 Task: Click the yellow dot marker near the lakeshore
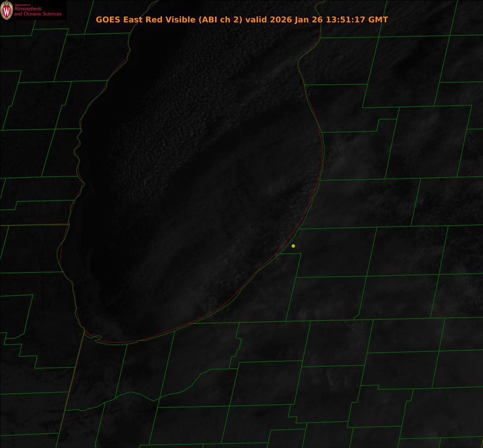pyautogui.click(x=293, y=246)
